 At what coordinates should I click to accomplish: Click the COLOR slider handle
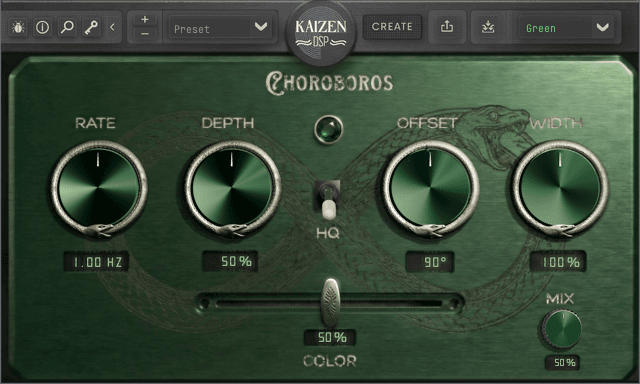330,302
